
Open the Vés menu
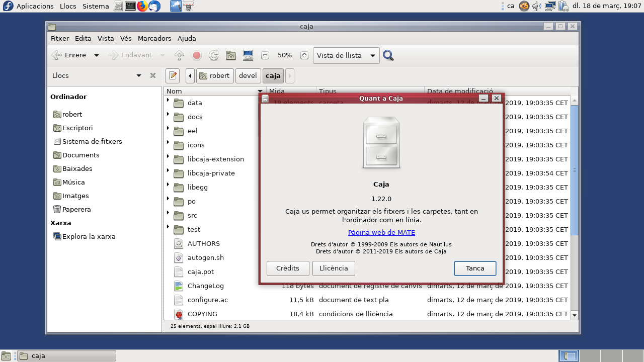click(x=126, y=38)
